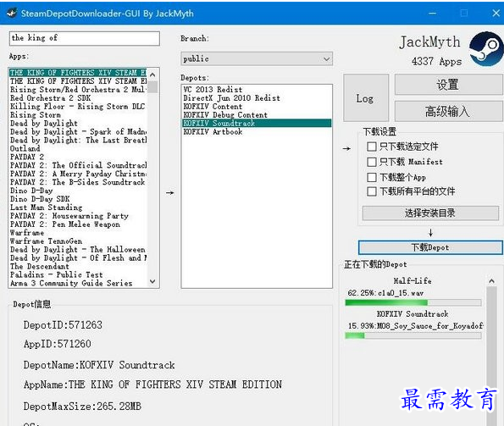Check the 下载整个App option
The width and height of the screenshot is (504, 426).
pyautogui.click(x=372, y=177)
